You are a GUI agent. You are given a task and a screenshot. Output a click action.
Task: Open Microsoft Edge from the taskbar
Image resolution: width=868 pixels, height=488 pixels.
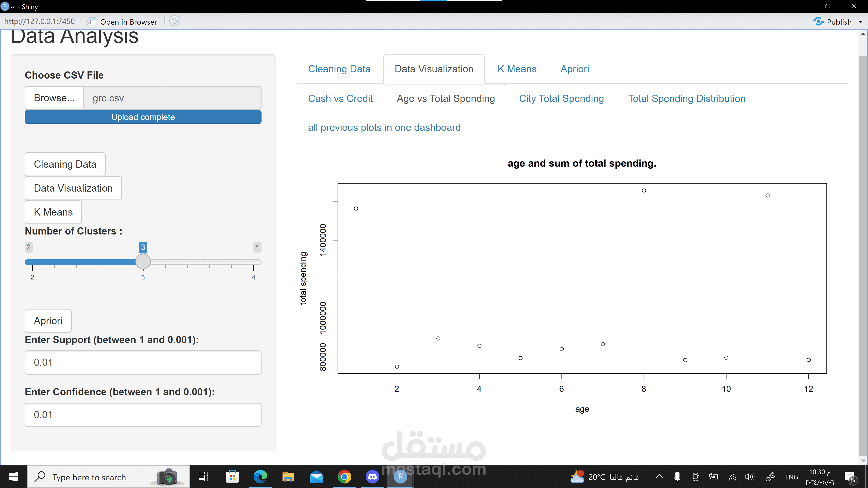[x=260, y=476]
